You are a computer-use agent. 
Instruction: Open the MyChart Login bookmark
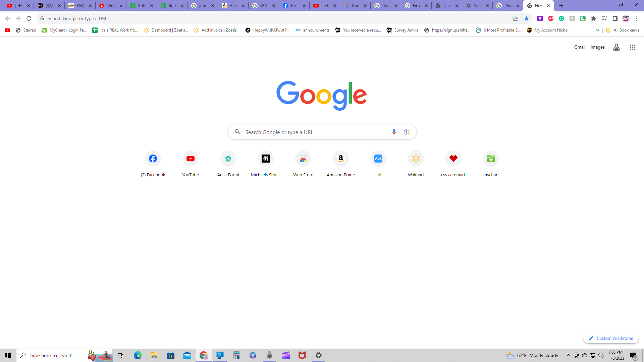click(64, 30)
